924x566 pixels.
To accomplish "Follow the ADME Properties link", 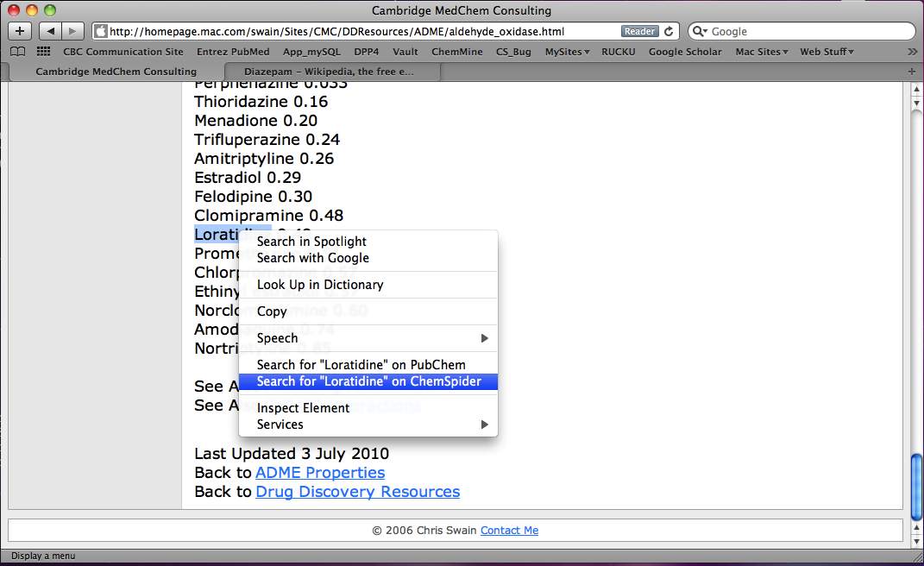I will 320,473.
